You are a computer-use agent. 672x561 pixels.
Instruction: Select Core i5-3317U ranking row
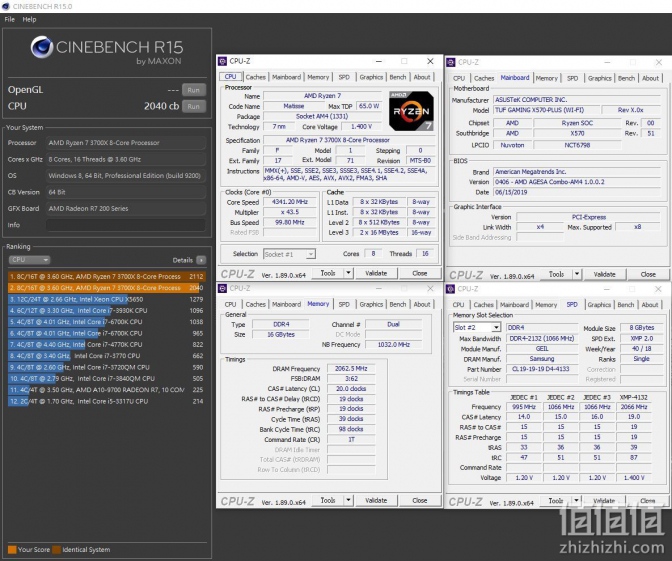(x=106, y=402)
